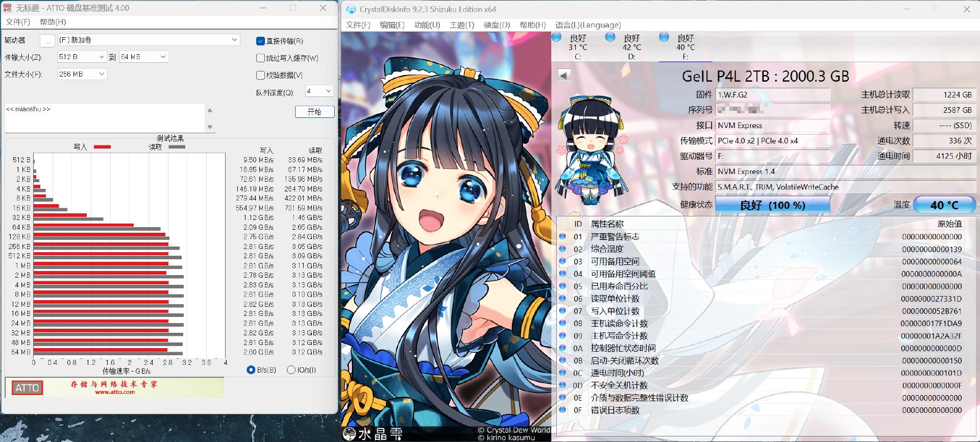Click the previous disk arrow button

click(x=564, y=76)
